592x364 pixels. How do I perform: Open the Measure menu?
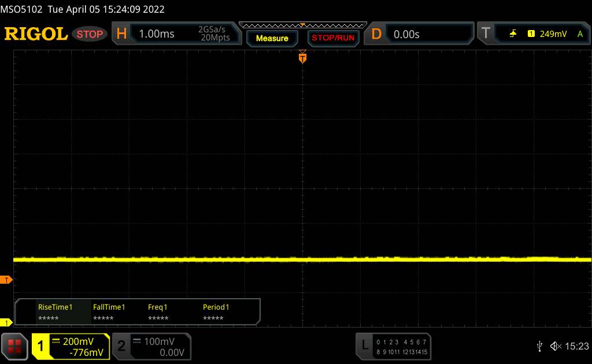tap(272, 38)
